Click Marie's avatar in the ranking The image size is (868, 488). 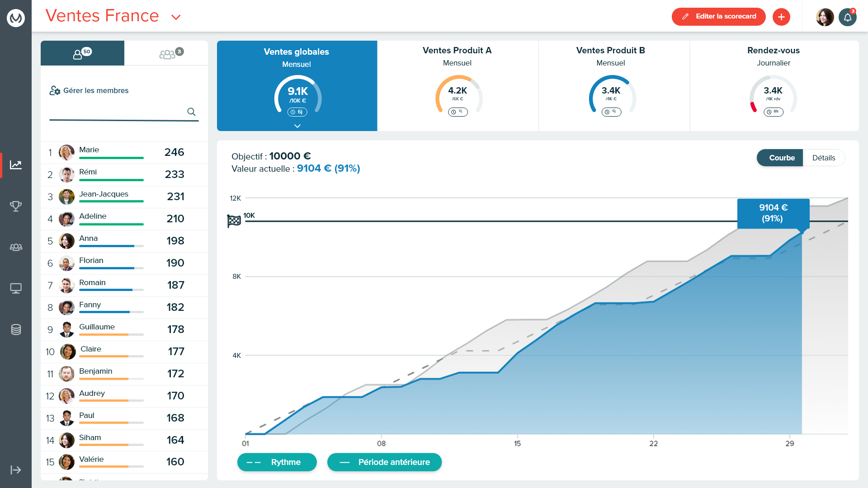[x=66, y=152]
